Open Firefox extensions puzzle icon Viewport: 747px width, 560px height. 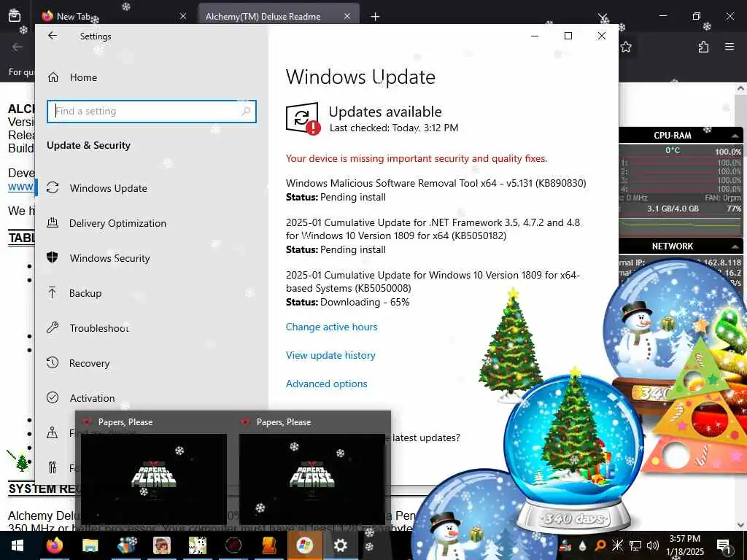point(703,47)
